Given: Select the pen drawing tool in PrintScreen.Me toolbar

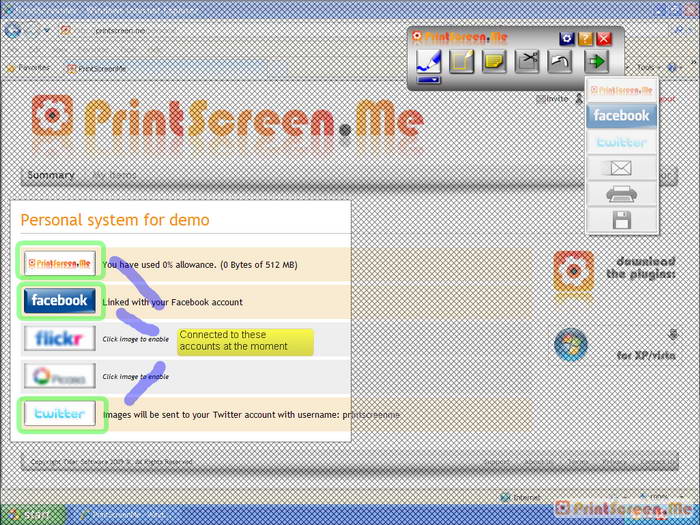Looking at the screenshot, I should (x=429, y=61).
